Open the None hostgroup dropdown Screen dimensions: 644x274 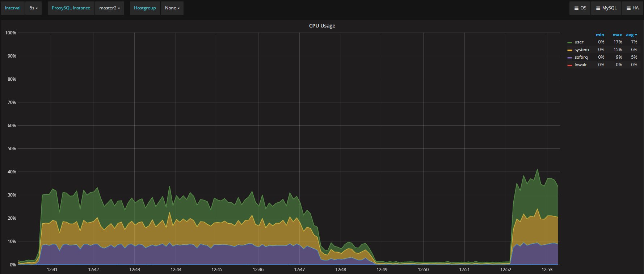pyautogui.click(x=172, y=8)
